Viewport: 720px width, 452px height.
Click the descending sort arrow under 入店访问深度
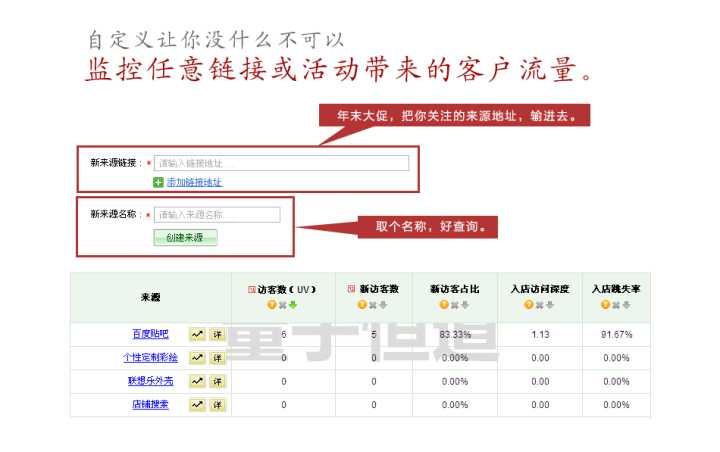pyautogui.click(x=549, y=305)
